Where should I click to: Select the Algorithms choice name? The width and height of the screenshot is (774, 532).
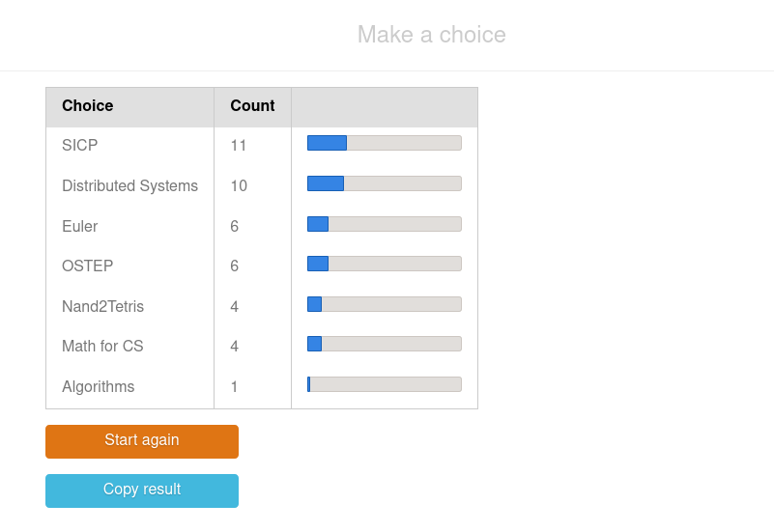99,387
